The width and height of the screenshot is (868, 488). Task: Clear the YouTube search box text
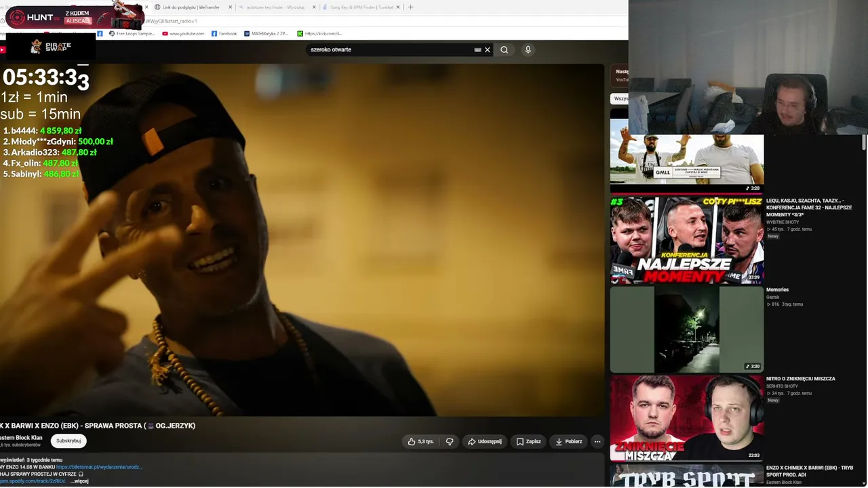click(x=487, y=49)
